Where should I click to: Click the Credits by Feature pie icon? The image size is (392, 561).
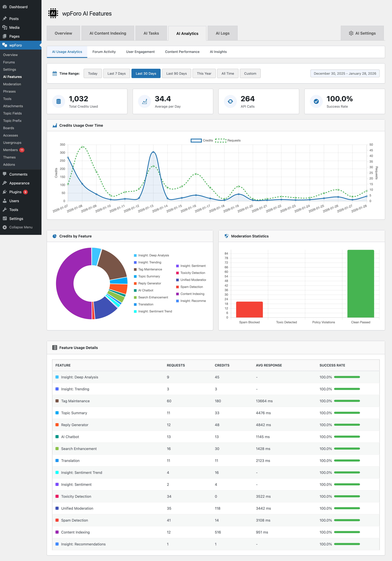[x=54, y=236]
